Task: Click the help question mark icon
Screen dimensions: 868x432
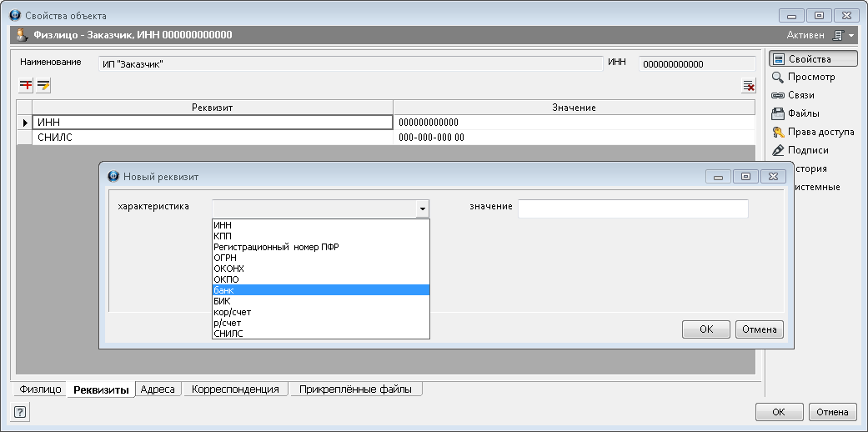Action: pos(19,412)
